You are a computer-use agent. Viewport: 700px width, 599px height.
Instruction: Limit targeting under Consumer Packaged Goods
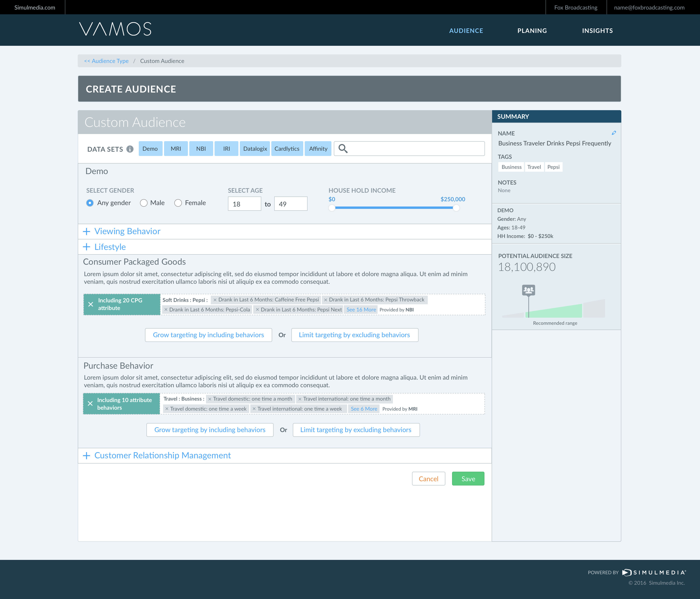coord(355,335)
